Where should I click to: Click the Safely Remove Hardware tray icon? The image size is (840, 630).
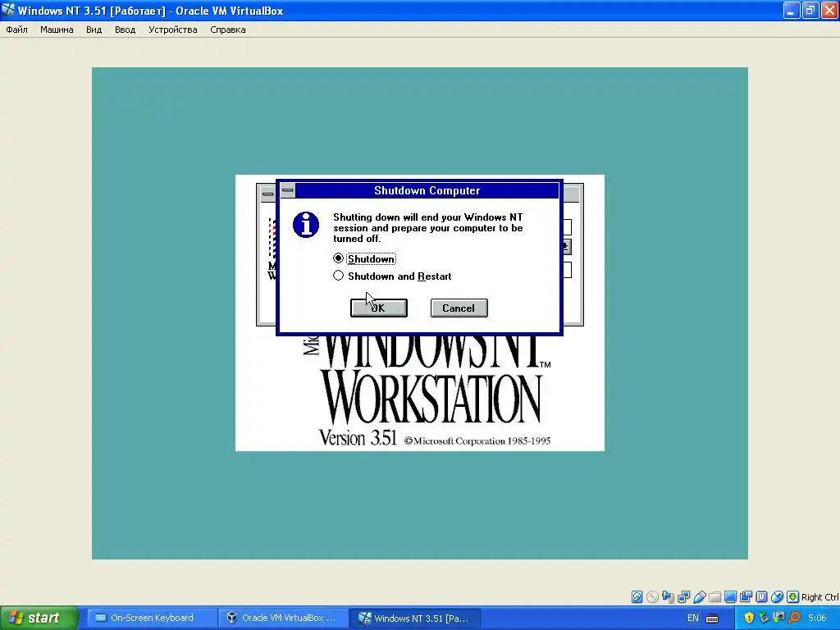pyautogui.click(x=764, y=618)
